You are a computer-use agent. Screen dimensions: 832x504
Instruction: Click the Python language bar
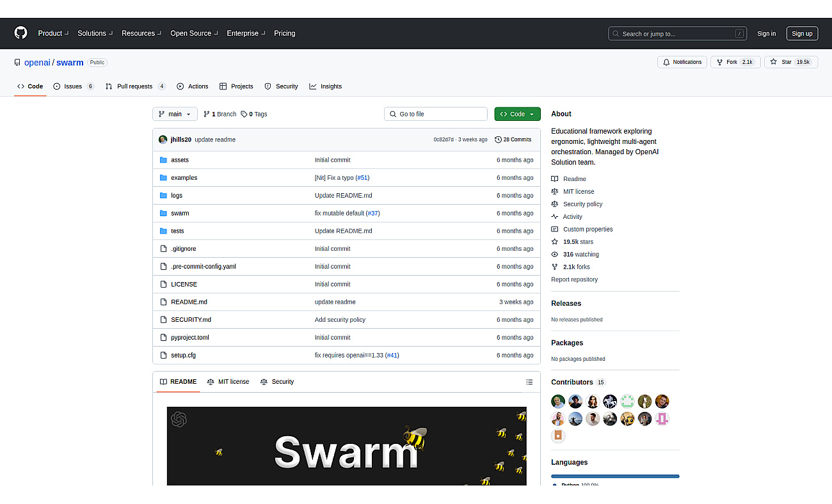click(x=615, y=476)
